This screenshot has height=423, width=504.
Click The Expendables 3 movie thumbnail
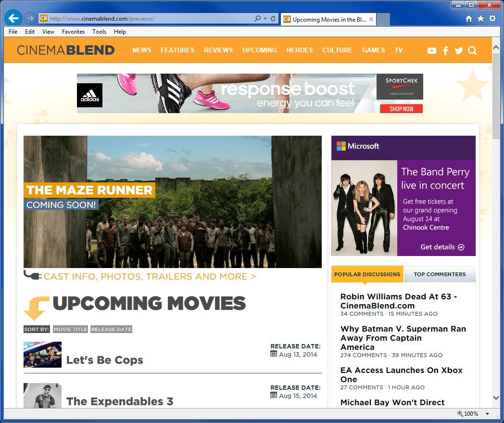[x=42, y=396]
